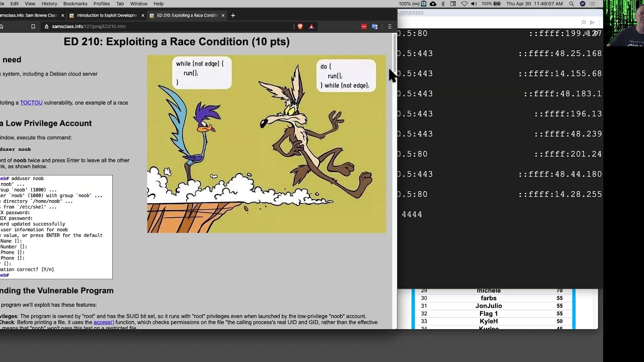Open the Bluetooth menu bar icon
The width and height of the screenshot is (644, 362).
443,4
